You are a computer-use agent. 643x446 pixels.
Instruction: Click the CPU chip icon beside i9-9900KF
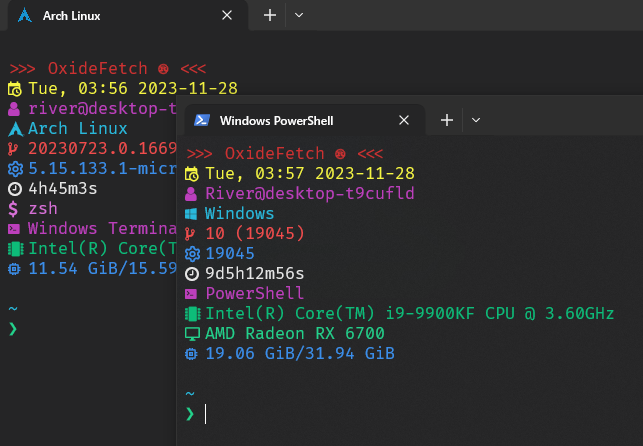(x=192, y=314)
